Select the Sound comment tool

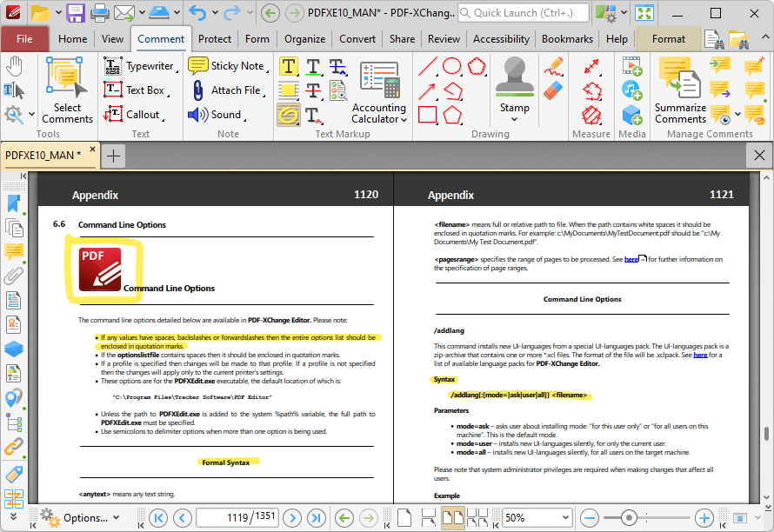click(x=216, y=115)
